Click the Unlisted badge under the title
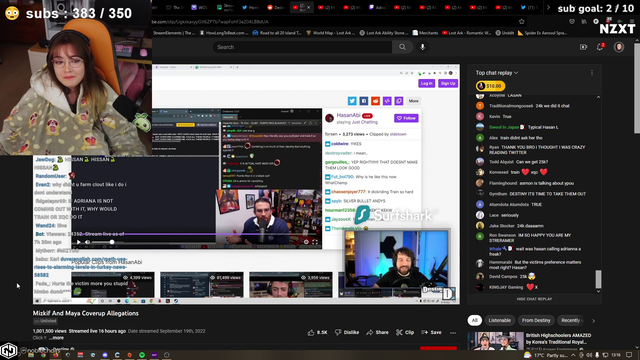640x360 pixels. (45, 321)
